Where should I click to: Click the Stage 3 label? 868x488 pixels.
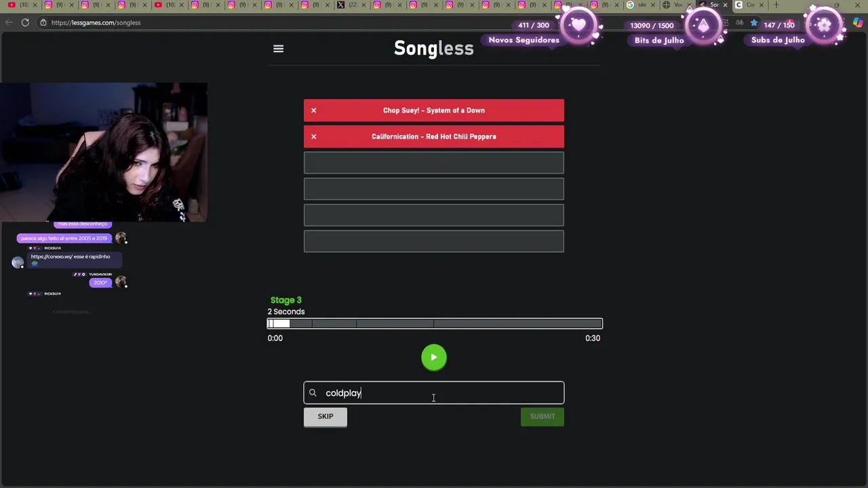pos(286,300)
